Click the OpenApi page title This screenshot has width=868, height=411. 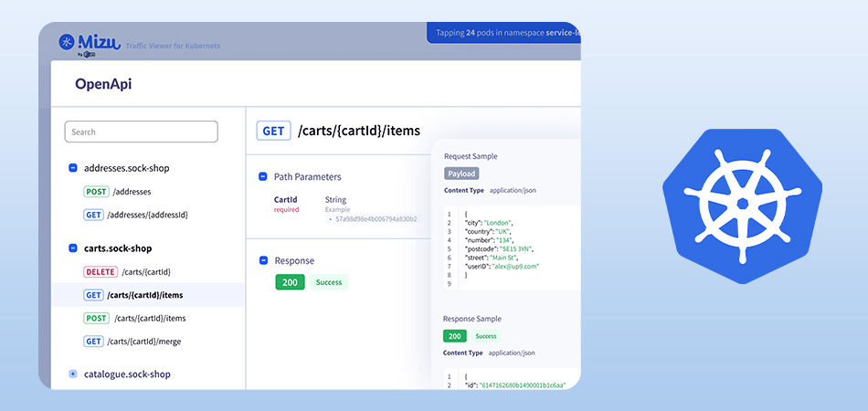[x=103, y=85]
